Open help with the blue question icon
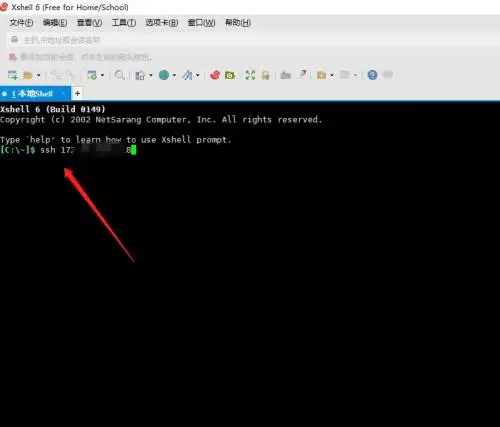The height and width of the screenshot is (427, 500). point(372,75)
